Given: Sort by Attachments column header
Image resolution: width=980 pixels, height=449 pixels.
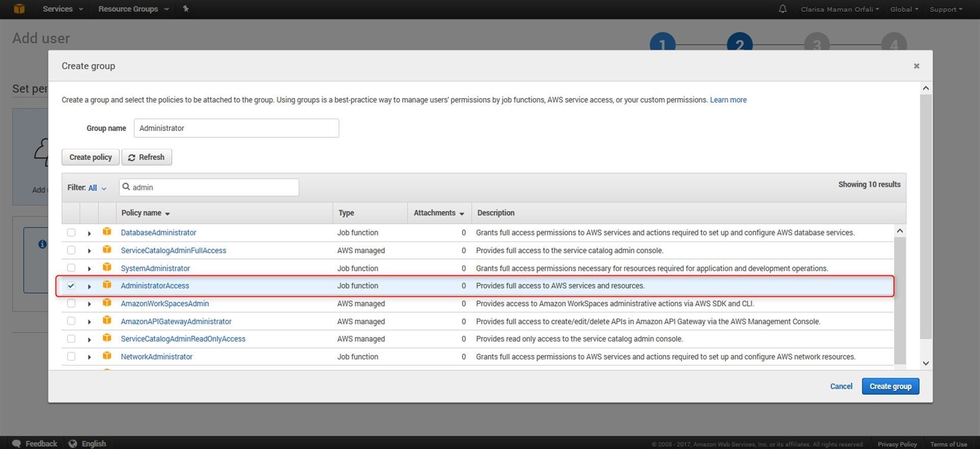Looking at the screenshot, I should click(x=439, y=213).
